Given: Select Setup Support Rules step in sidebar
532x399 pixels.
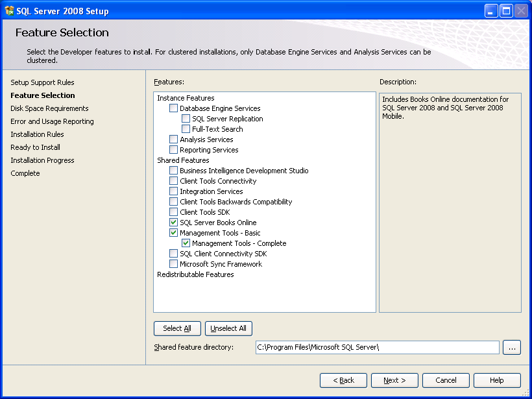Looking at the screenshot, I should coord(42,82).
